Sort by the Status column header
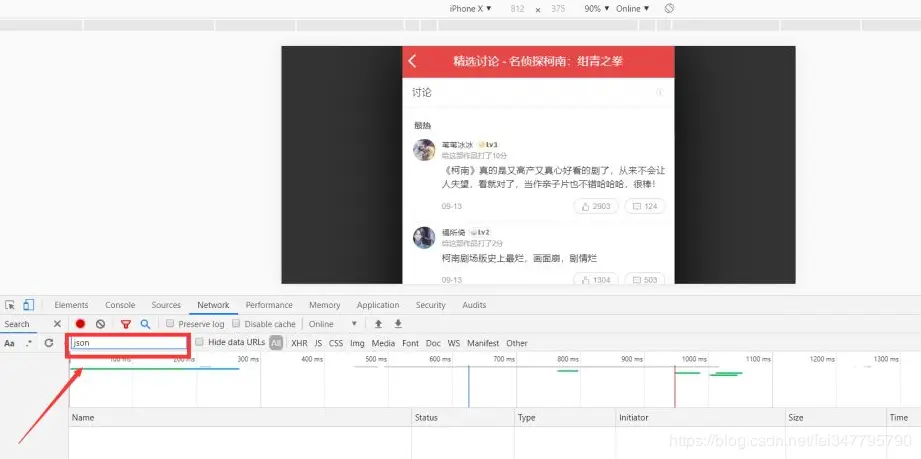 click(463, 417)
